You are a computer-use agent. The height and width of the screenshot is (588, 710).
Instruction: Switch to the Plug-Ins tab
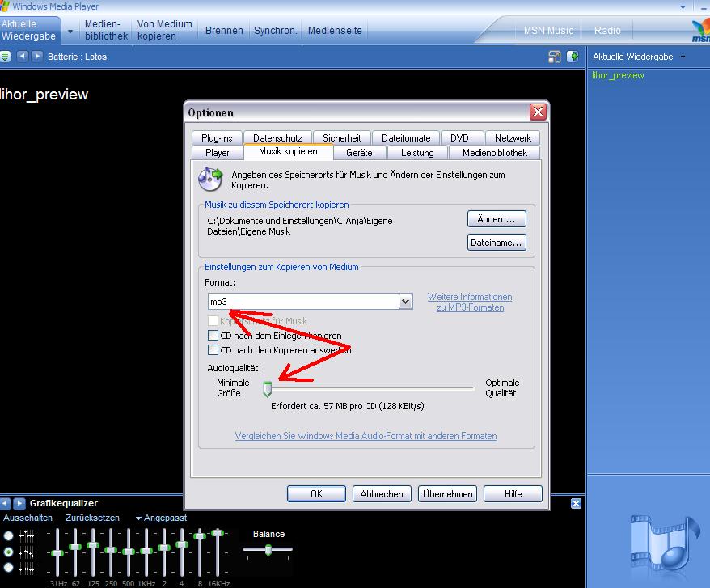point(217,137)
